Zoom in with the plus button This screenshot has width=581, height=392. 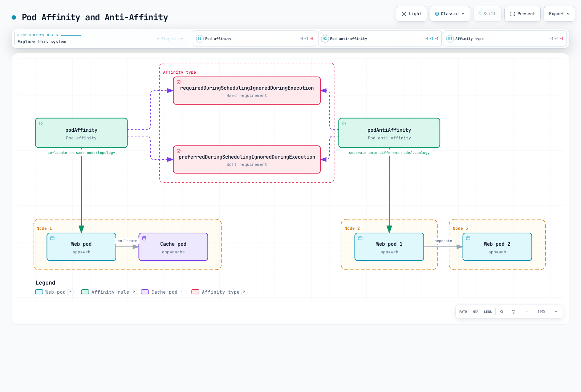point(556,312)
